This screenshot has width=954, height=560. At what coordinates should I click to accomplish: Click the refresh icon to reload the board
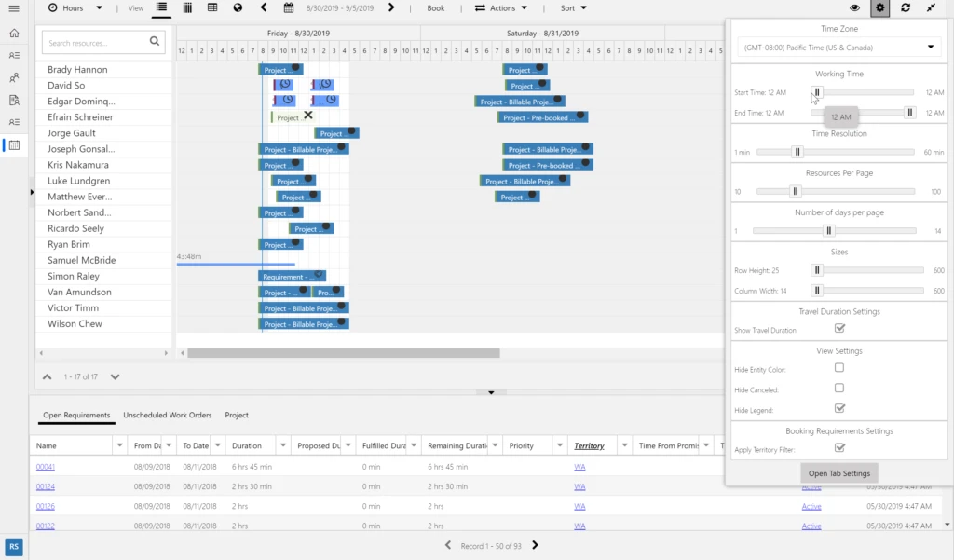tap(906, 8)
